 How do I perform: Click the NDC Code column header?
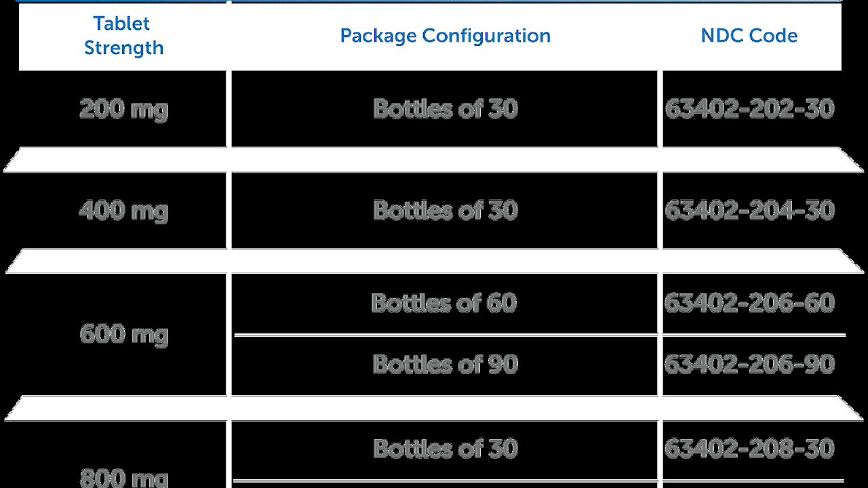coord(749,36)
